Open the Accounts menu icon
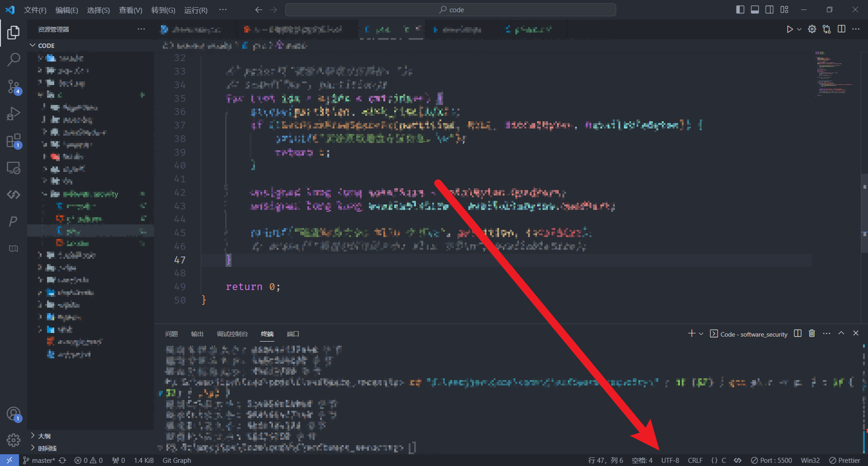The image size is (868, 466). pyautogui.click(x=14, y=414)
